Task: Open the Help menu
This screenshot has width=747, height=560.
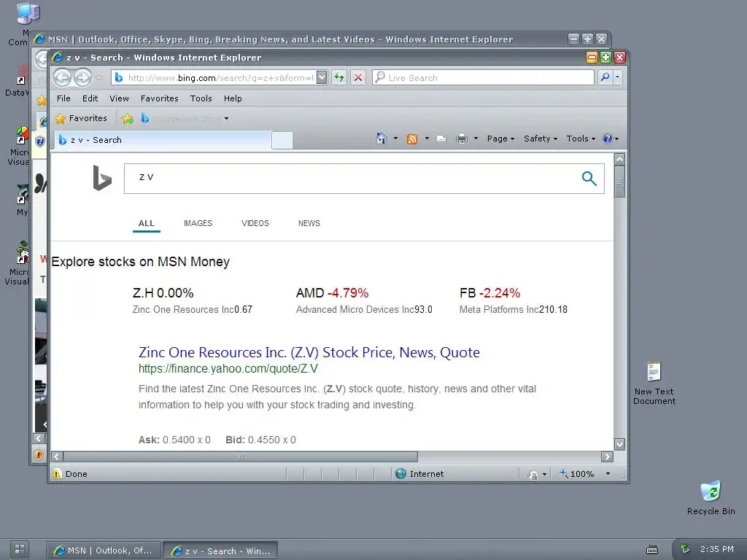Action: (233, 98)
